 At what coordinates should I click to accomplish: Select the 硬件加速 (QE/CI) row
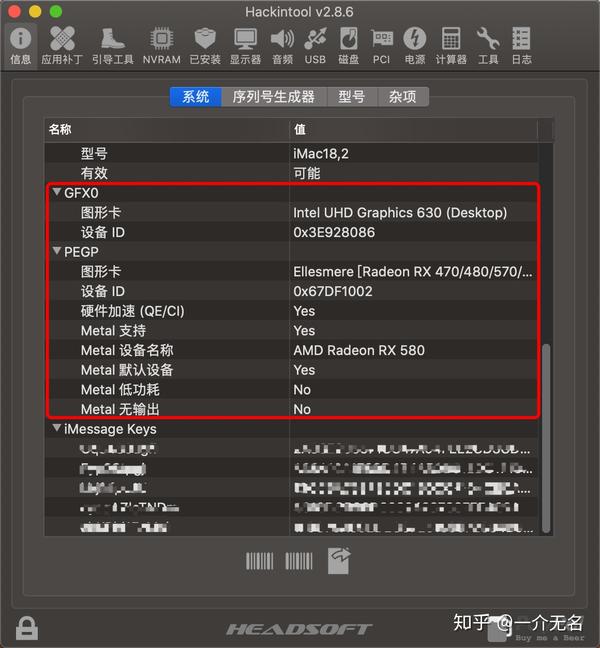[291, 311]
